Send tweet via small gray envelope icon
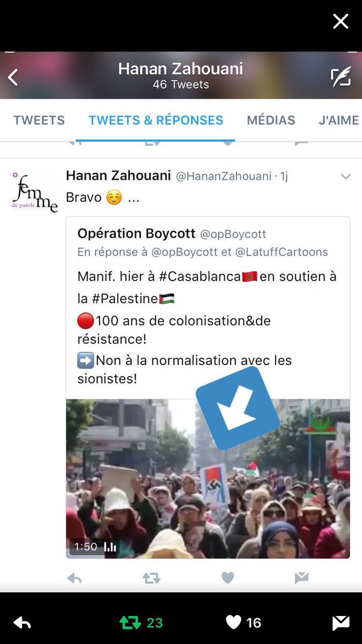The image size is (362, 644). [301, 578]
